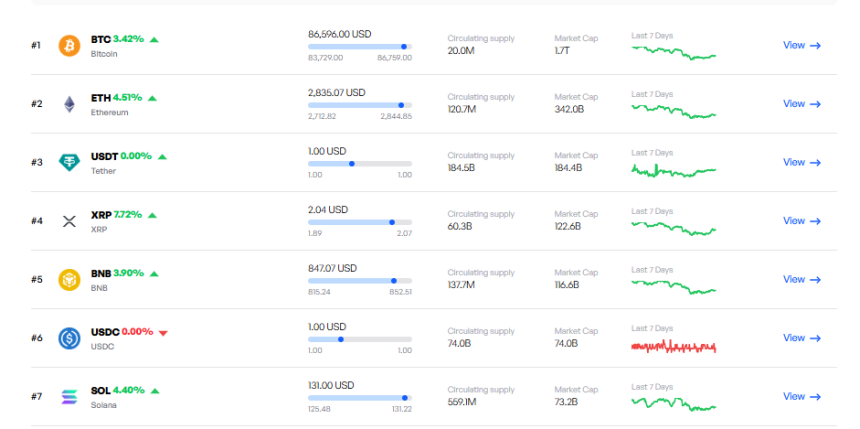Select the SOL ticker name
Viewport: 860px width, 429px height.
click(100, 390)
